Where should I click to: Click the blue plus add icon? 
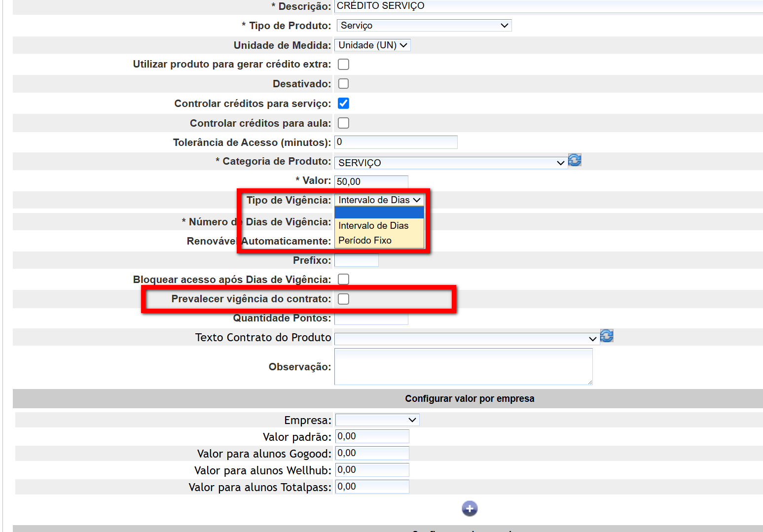tap(470, 508)
